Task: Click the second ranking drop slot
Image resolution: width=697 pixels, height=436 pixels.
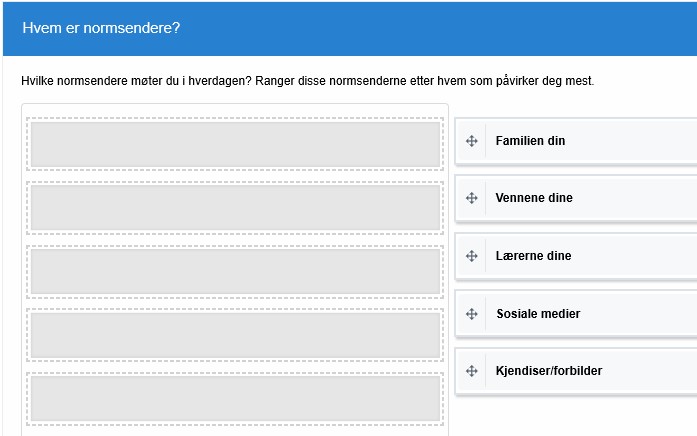Action: tap(235, 208)
